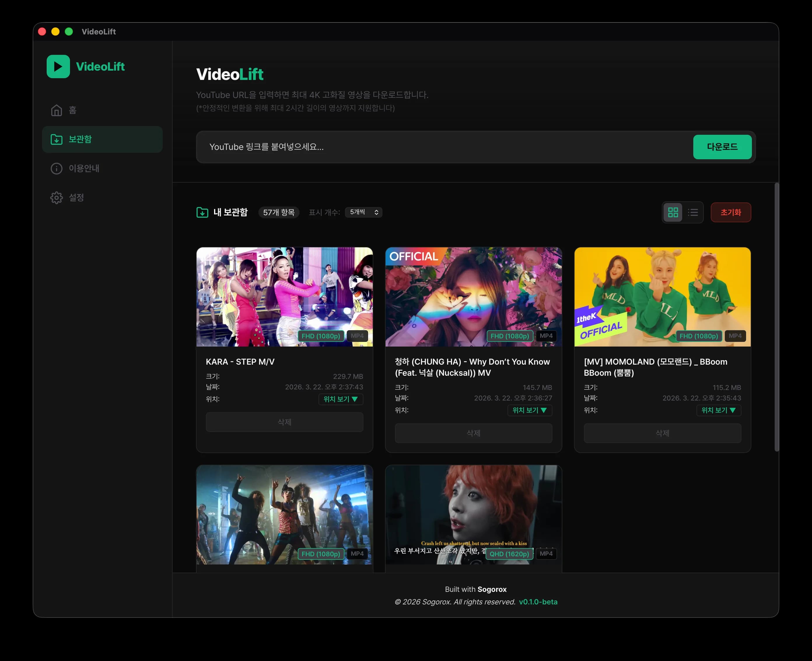The height and width of the screenshot is (661, 812).
Task: Click the date 2026. 3. 22. 오후 2:36:27
Action: click(513, 398)
